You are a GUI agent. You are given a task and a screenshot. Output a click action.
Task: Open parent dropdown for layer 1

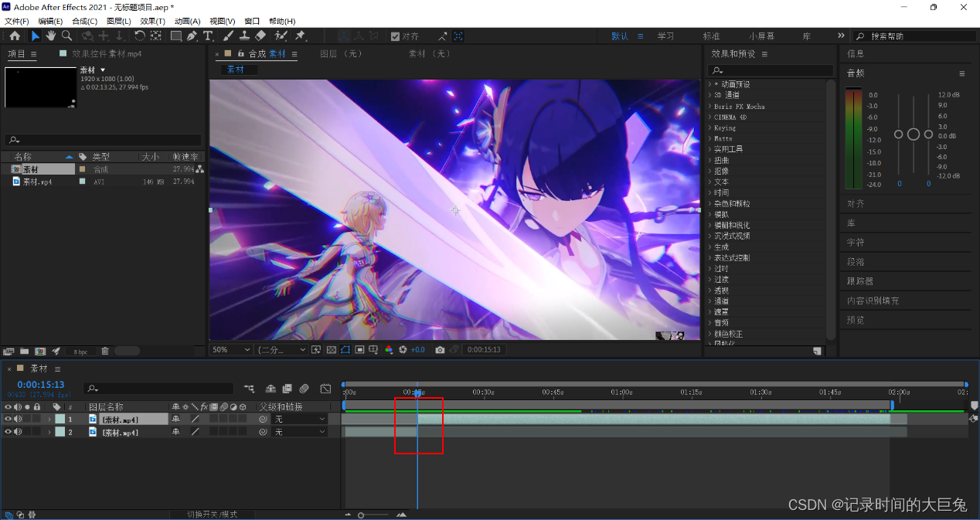pyautogui.click(x=300, y=420)
